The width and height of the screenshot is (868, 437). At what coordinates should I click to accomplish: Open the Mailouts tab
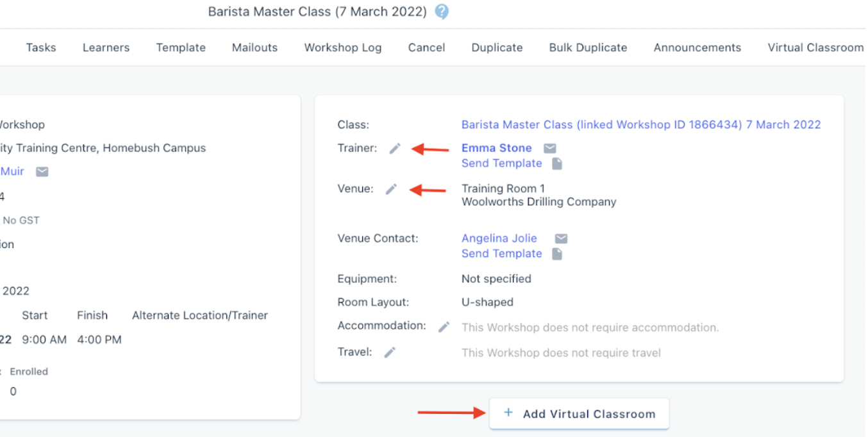[255, 47]
